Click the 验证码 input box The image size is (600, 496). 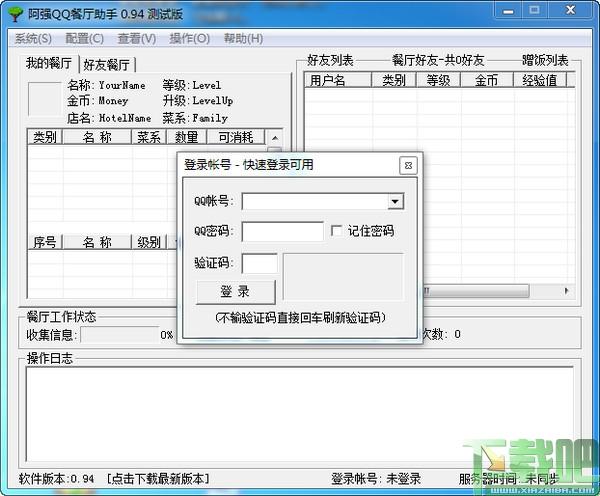260,263
